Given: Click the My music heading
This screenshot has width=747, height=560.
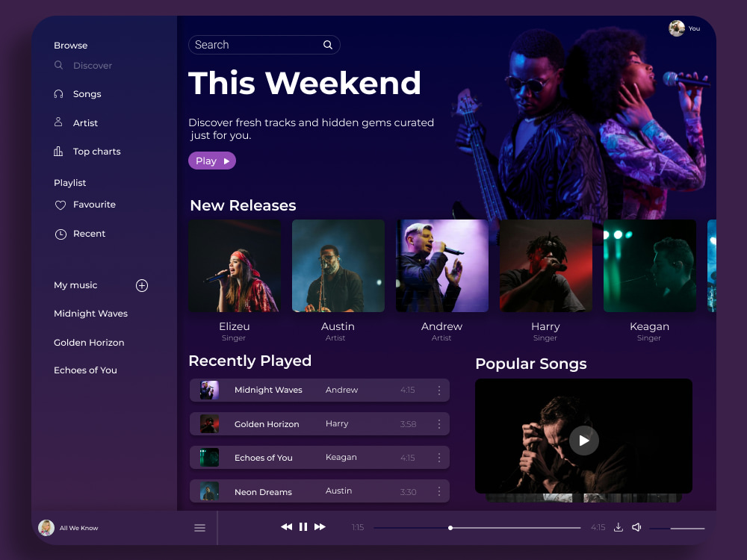Looking at the screenshot, I should click(x=75, y=284).
